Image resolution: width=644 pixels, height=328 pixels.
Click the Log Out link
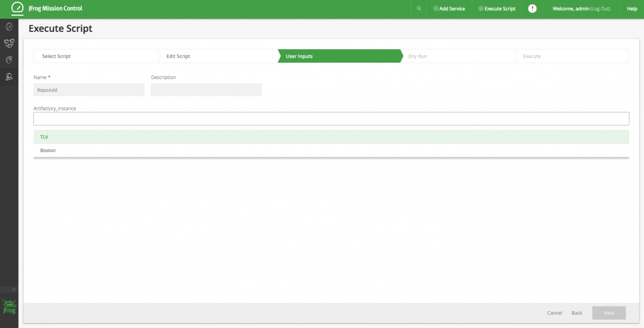point(600,9)
